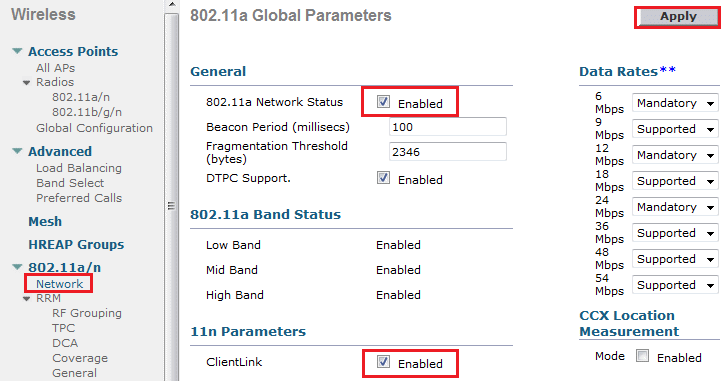
Task: Open the 54 Mbps data rate dropdown
Action: [675, 285]
